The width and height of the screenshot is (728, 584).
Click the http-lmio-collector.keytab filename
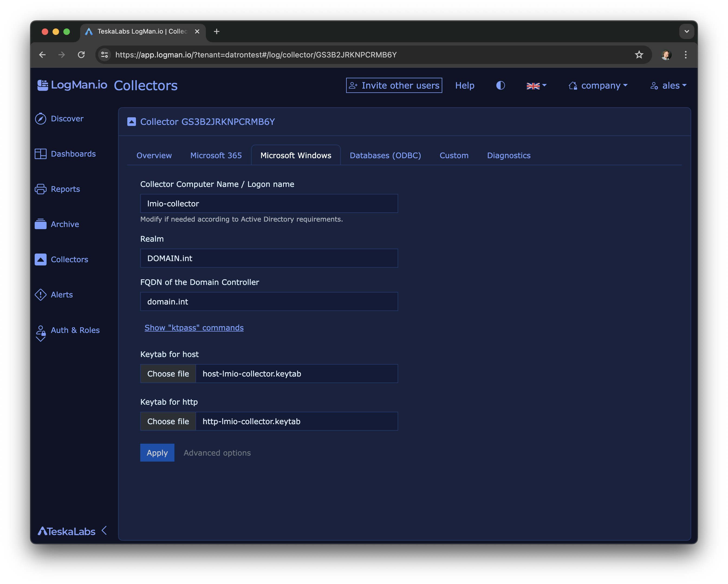(252, 421)
